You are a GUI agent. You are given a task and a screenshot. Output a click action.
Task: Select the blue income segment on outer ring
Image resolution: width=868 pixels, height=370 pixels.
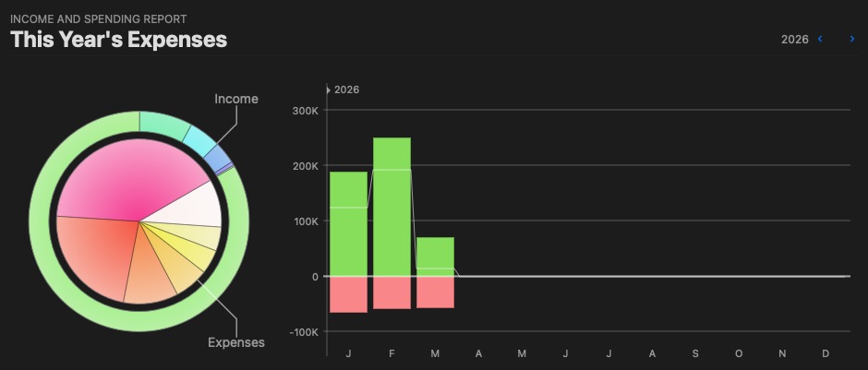[218, 159]
